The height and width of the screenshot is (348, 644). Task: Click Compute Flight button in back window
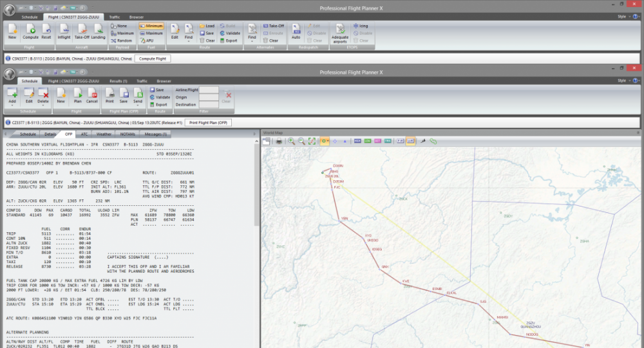(153, 59)
